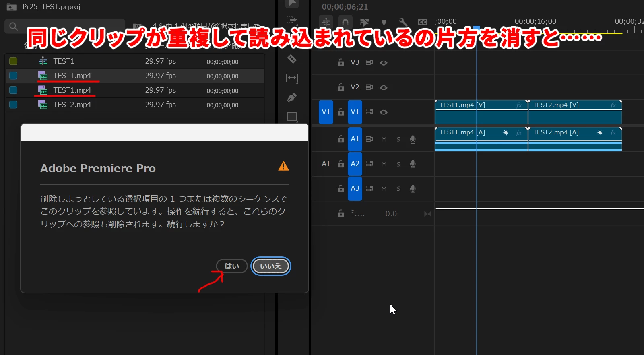Click the mix track output icon
The image size is (644, 355).
click(x=428, y=214)
